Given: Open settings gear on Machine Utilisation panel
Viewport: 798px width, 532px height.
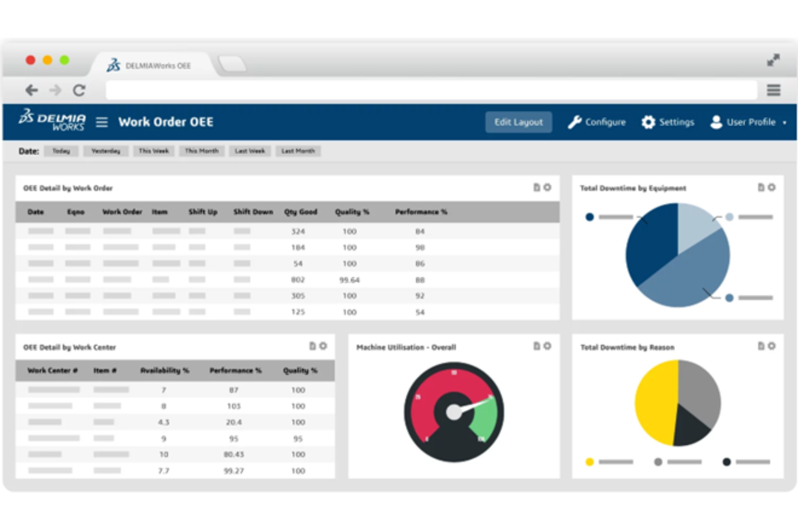Looking at the screenshot, I should (547, 347).
